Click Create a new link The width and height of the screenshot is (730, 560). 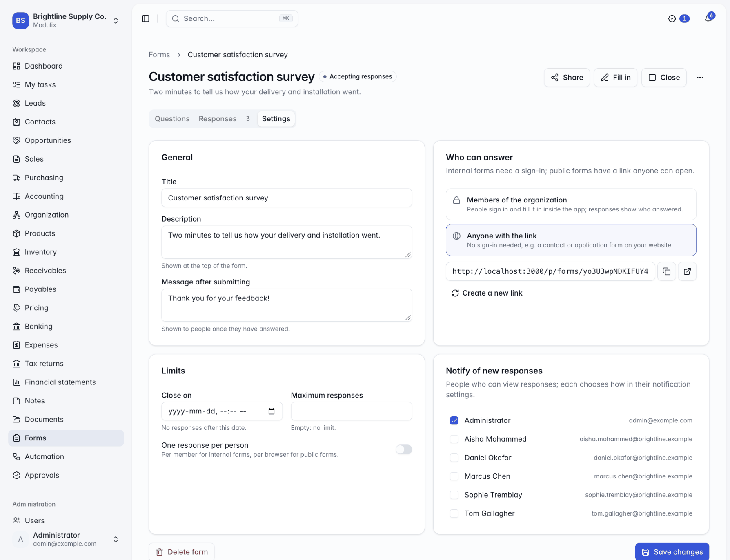[x=487, y=293]
